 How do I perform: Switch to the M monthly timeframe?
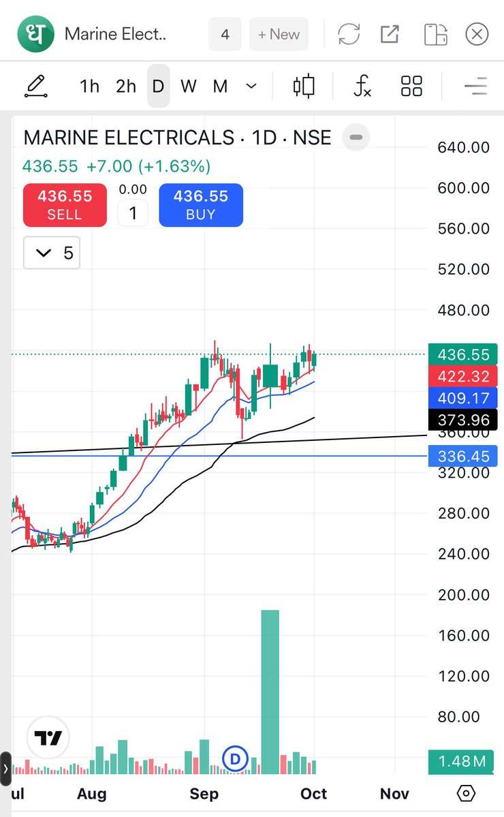tap(220, 86)
